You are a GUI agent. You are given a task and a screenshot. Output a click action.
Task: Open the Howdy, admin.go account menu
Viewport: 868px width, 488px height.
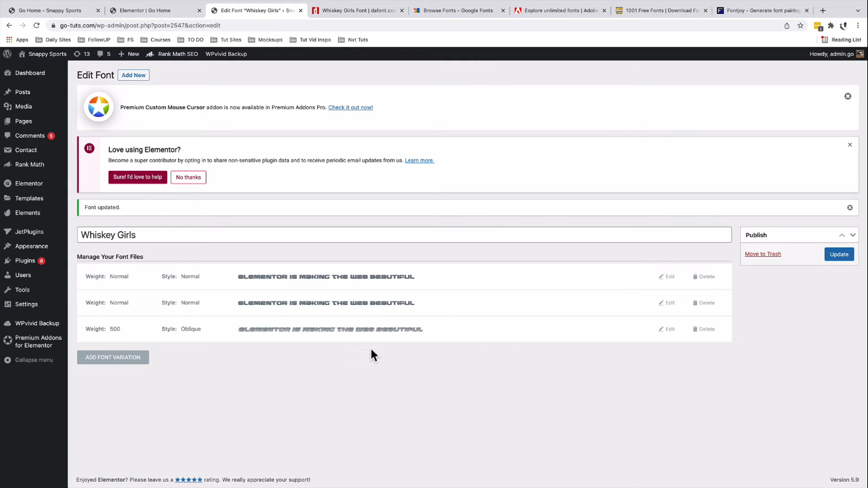click(x=836, y=54)
